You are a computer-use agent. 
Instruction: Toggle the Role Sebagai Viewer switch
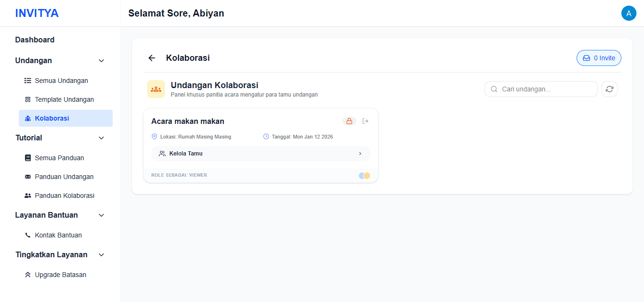363,175
